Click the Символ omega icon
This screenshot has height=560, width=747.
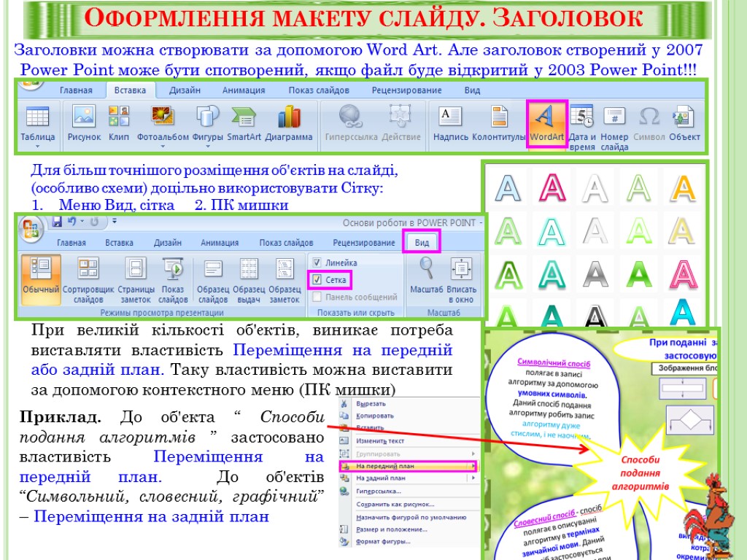[x=649, y=123]
